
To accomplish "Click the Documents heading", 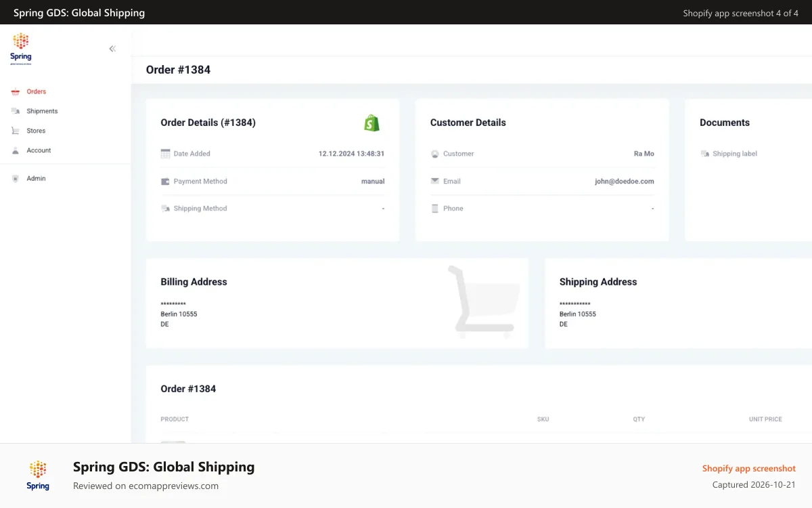I will tap(725, 123).
